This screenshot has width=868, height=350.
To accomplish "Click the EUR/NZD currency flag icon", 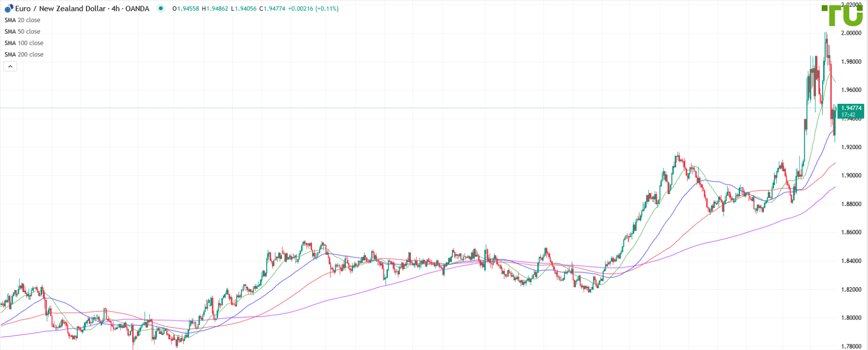I will click(9, 9).
